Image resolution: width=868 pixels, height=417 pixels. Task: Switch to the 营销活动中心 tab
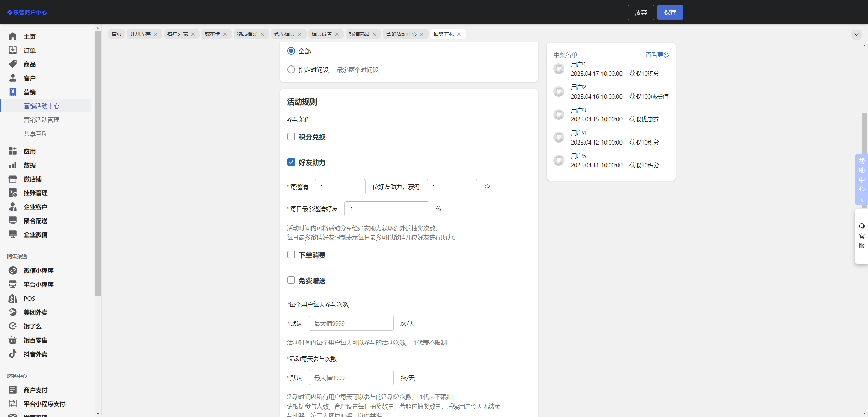(401, 34)
